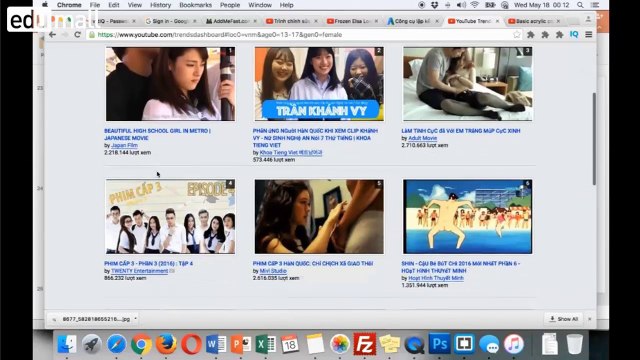Open the File menu
This screenshot has height=360, width=640.
pyautogui.click(x=95, y=5)
